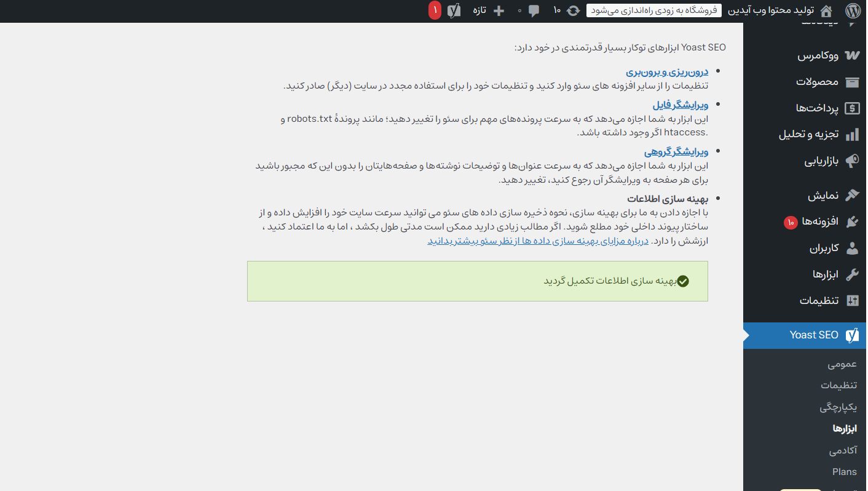Click the plus 'تازه' new content icon
Screen dimensions: 868x491
click(x=499, y=10)
